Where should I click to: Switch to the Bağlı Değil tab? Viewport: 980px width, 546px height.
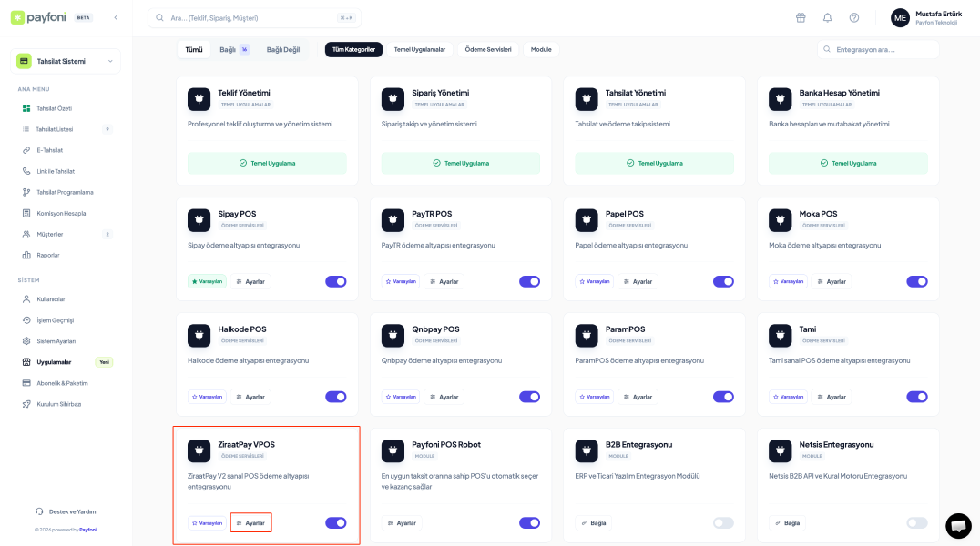tap(282, 49)
